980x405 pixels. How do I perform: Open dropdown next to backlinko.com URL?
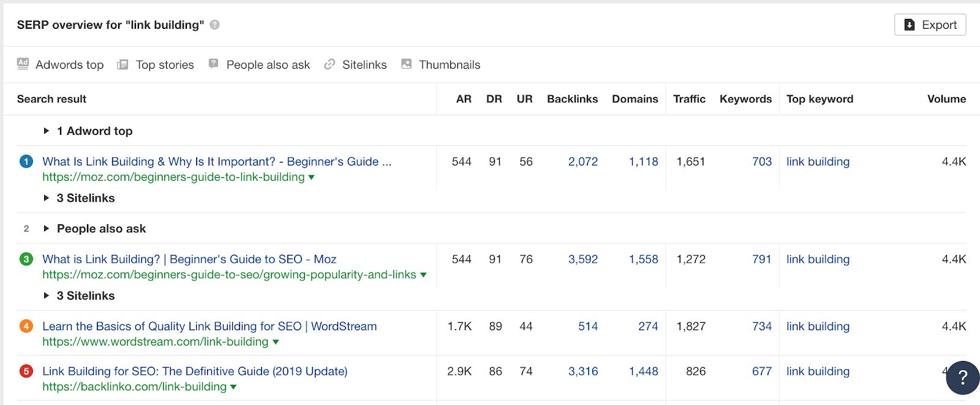click(x=233, y=387)
